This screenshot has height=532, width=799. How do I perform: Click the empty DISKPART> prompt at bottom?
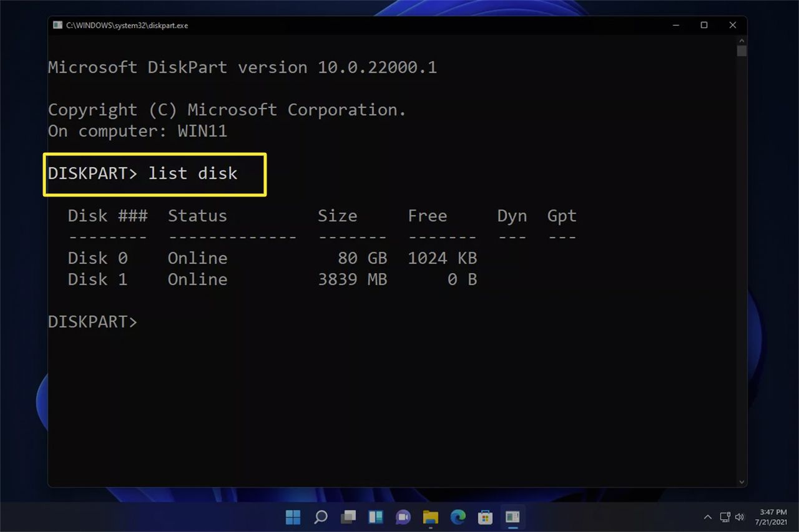[93, 322]
